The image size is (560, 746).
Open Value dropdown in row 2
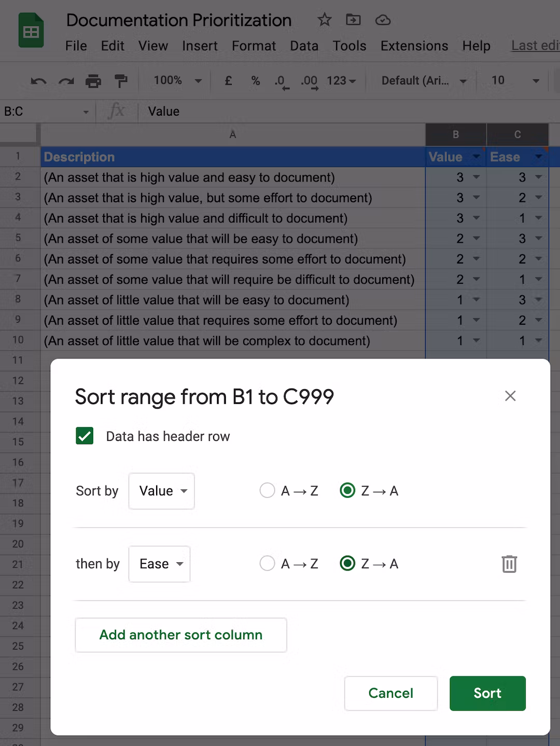[x=476, y=177]
